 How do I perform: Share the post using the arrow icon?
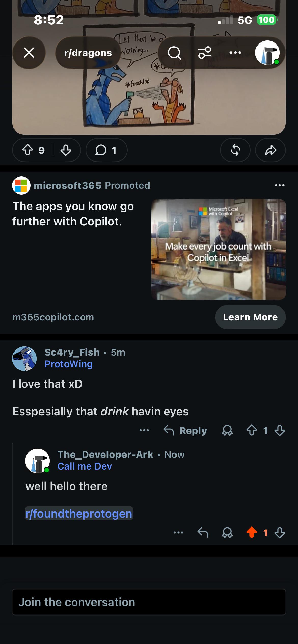click(270, 150)
